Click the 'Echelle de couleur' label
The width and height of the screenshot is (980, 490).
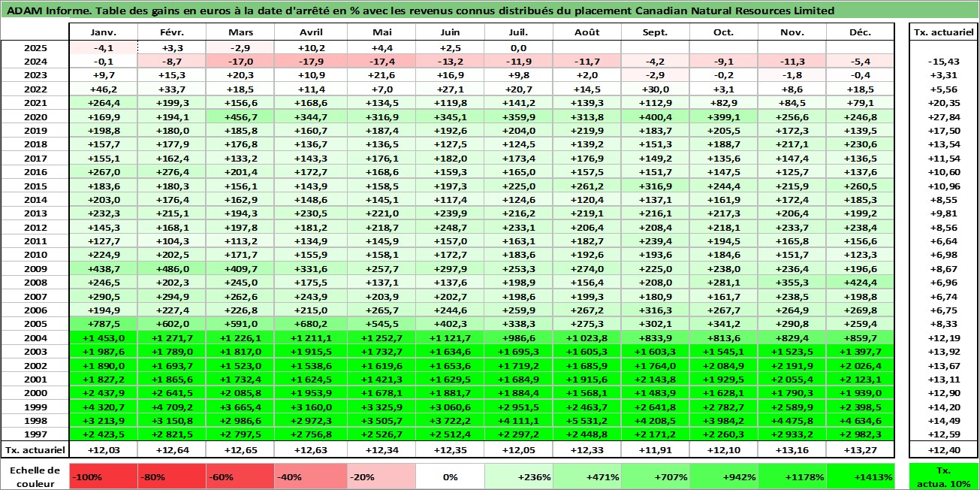pos(35,476)
